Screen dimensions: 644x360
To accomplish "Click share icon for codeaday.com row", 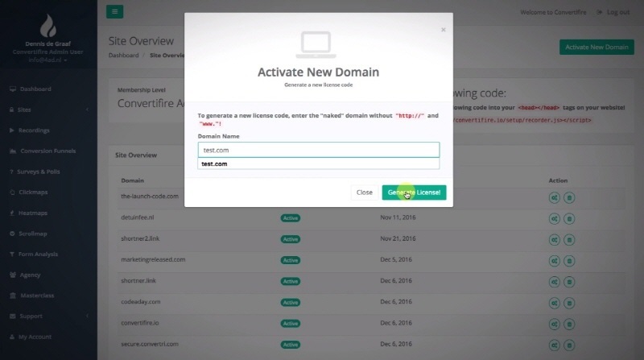I will [554, 303].
